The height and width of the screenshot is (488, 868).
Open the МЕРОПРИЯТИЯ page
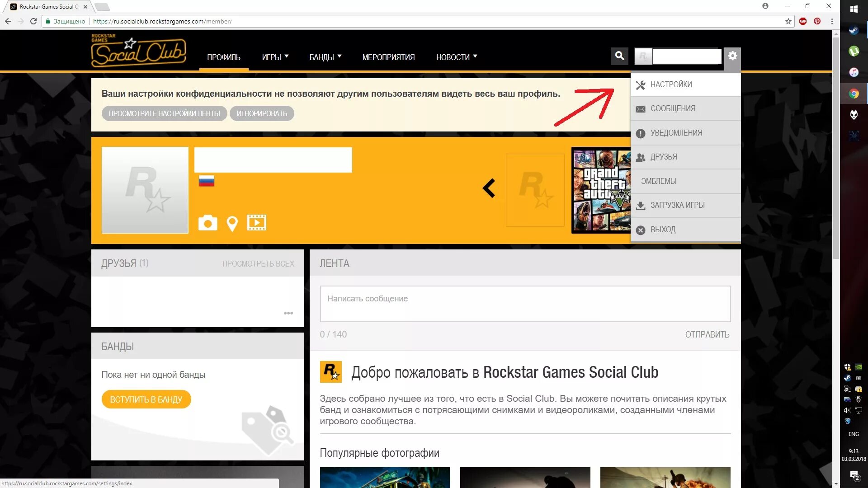pyautogui.click(x=388, y=57)
